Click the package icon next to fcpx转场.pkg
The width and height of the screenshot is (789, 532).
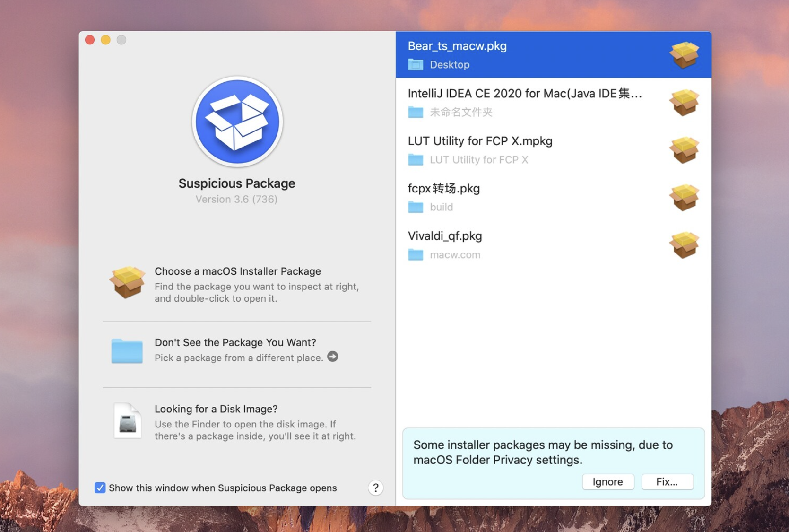tap(685, 198)
